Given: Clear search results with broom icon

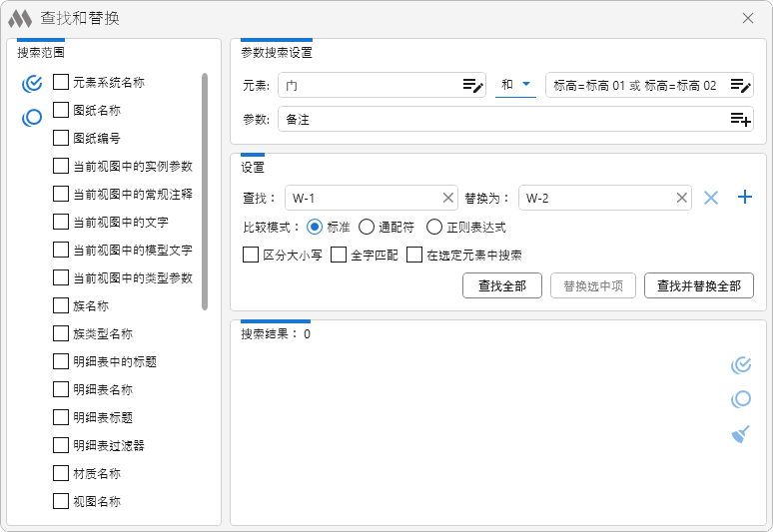Looking at the screenshot, I should tap(740, 434).
